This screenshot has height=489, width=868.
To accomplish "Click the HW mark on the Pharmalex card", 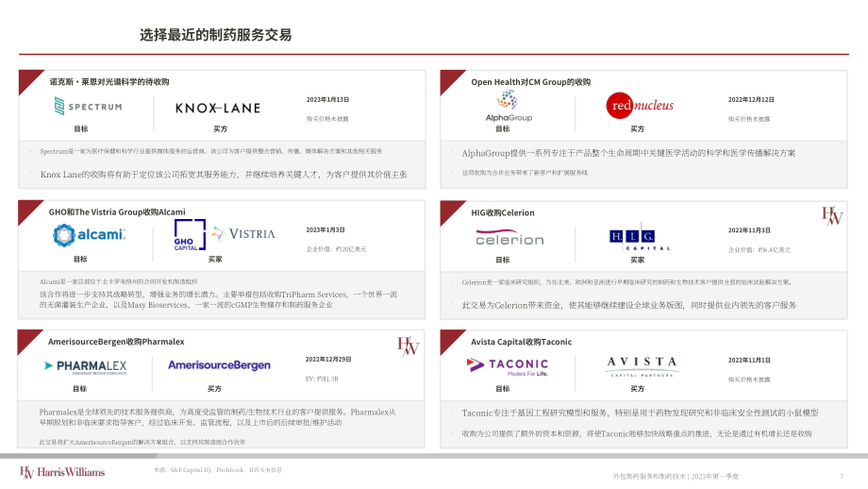I will 408,346.
